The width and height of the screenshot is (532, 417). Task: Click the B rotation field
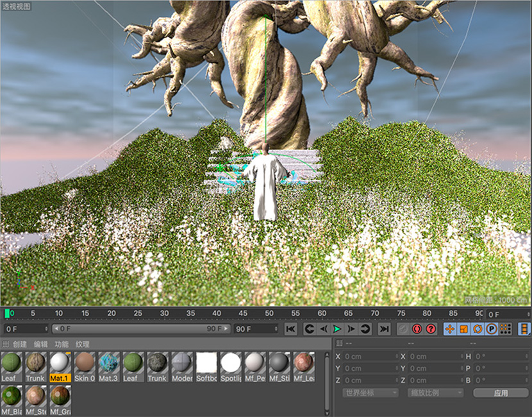pyautogui.click(x=501, y=380)
